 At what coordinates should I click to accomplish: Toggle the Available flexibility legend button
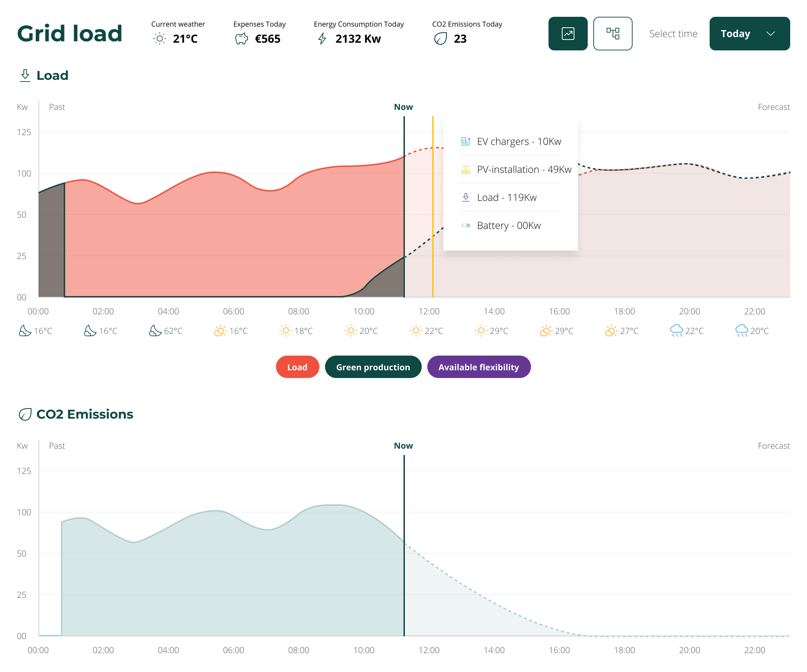(479, 366)
